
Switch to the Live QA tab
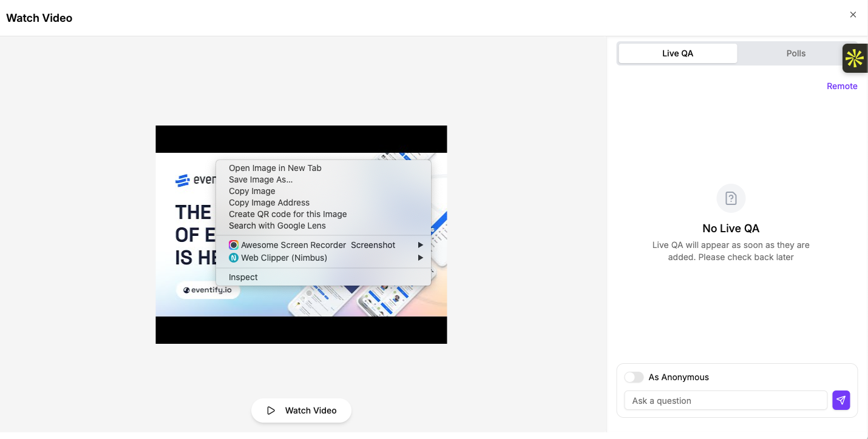click(x=677, y=53)
